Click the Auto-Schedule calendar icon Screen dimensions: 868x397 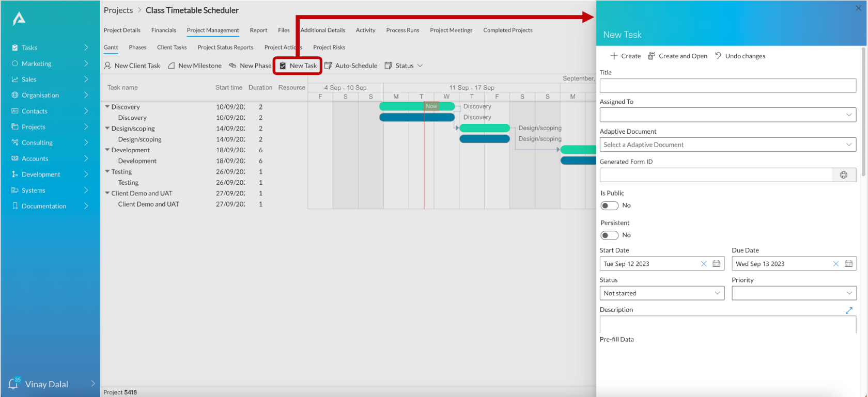(328, 66)
